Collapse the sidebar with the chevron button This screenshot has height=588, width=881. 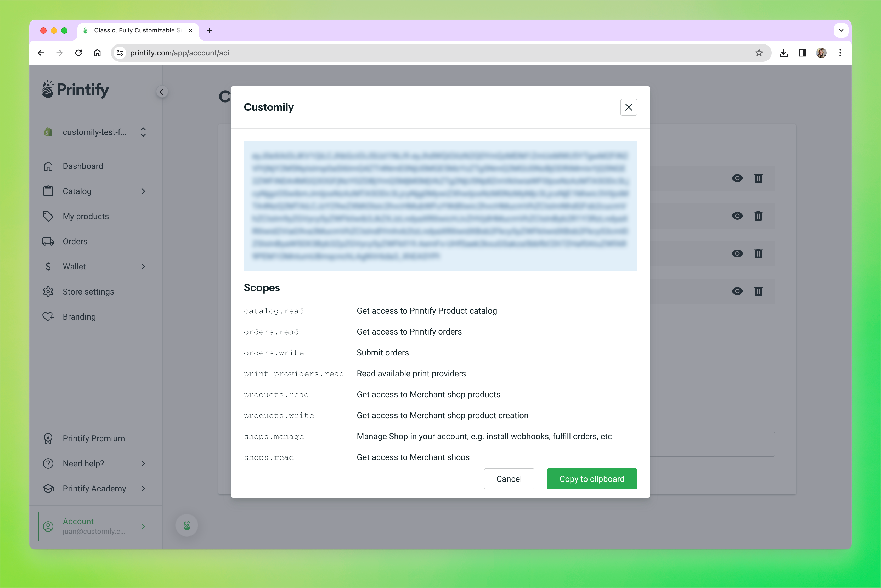pos(162,92)
